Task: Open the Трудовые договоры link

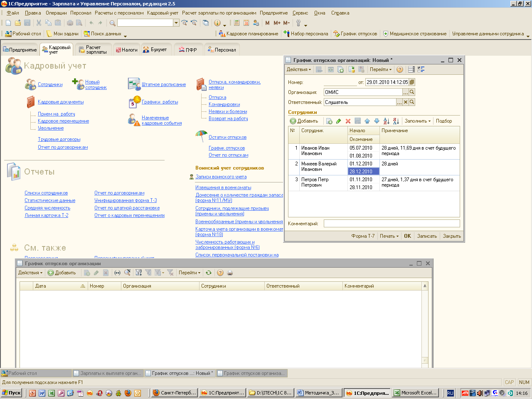Action: [59, 139]
